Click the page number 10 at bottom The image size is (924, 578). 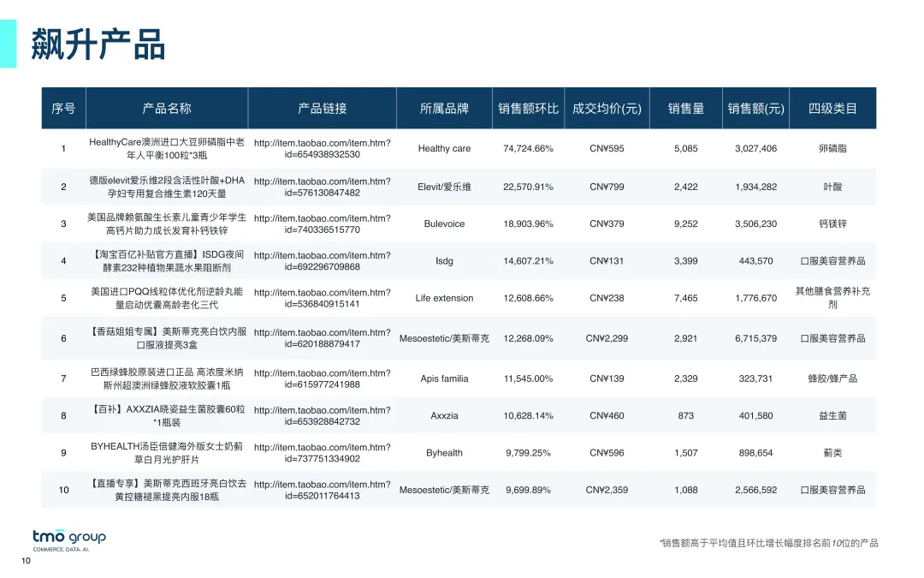[x=26, y=561]
